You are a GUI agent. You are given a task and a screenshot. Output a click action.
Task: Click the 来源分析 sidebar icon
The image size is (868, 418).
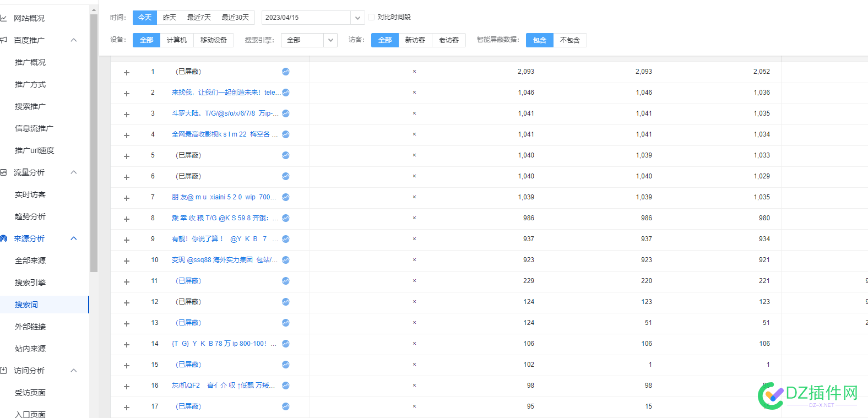coord(3,238)
